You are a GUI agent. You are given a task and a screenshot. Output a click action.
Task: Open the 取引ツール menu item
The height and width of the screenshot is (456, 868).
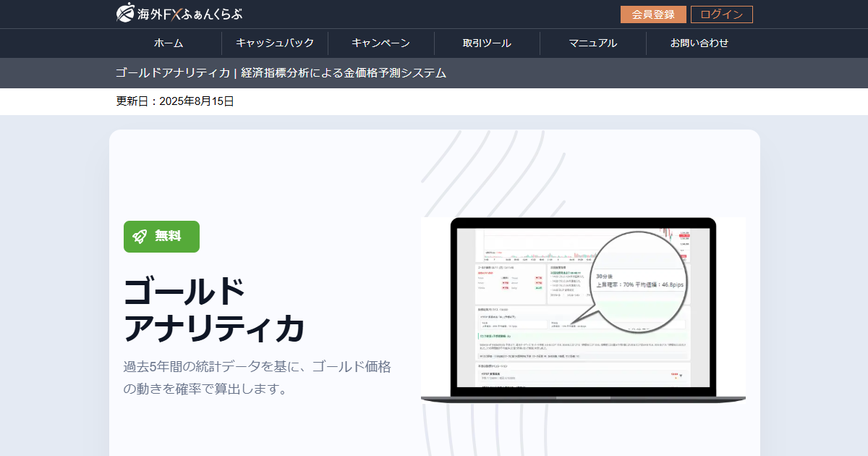pyautogui.click(x=486, y=43)
